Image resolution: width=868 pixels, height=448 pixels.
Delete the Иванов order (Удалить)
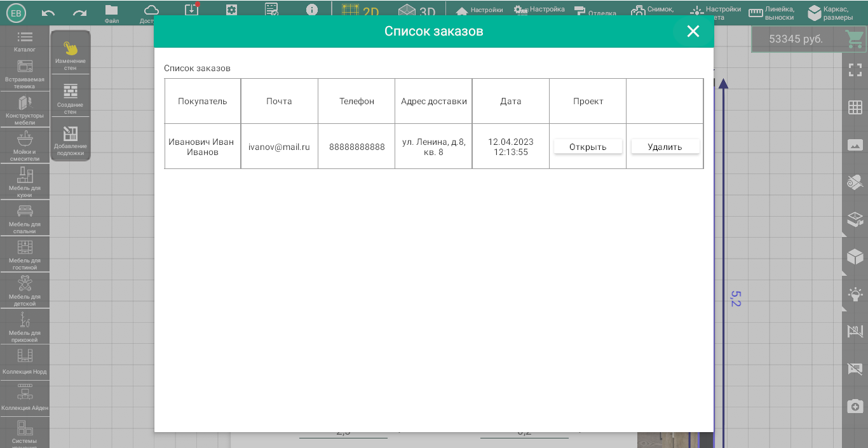(x=665, y=147)
